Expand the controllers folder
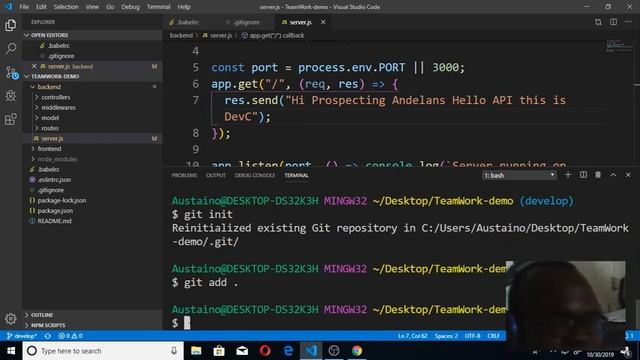 (x=93, y=97)
